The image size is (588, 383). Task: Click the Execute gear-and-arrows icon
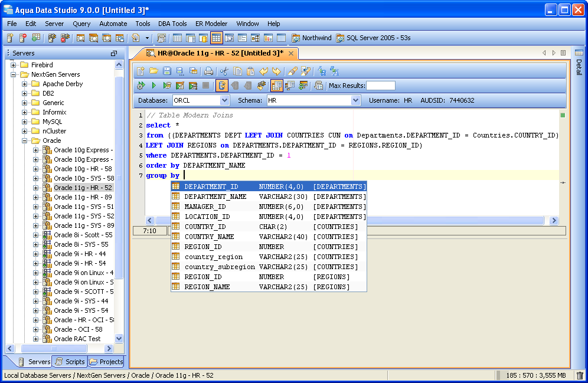point(141,86)
